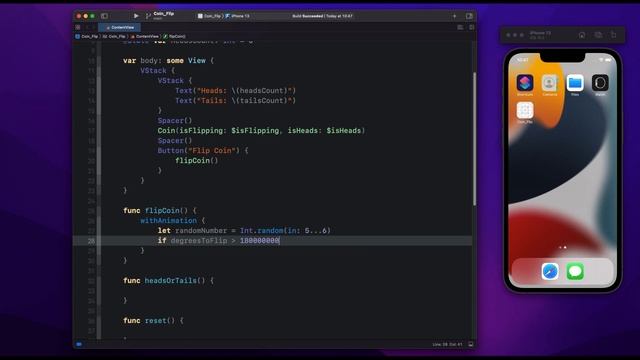The width and height of the screenshot is (640, 360).
Task: Click the Simulator home screen page dots
Action: (x=562, y=247)
